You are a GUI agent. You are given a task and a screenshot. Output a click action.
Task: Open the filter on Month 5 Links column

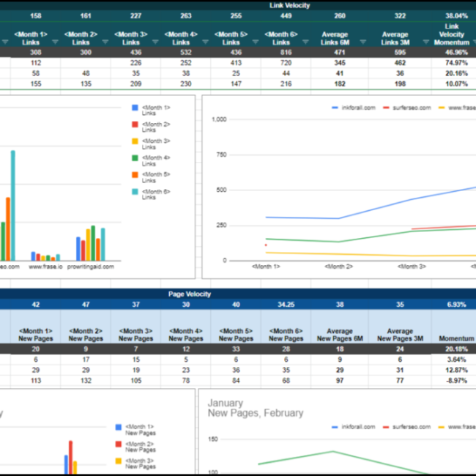pos(256,42)
